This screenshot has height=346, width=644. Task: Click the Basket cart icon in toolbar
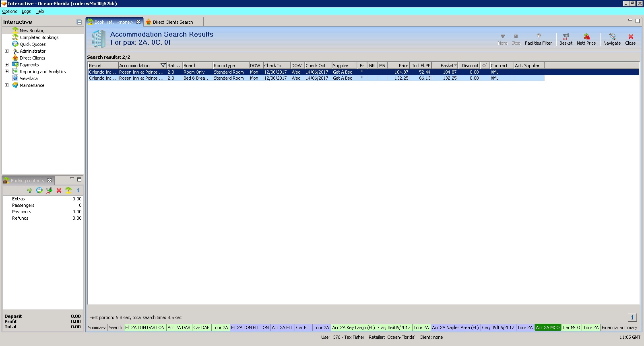(566, 36)
